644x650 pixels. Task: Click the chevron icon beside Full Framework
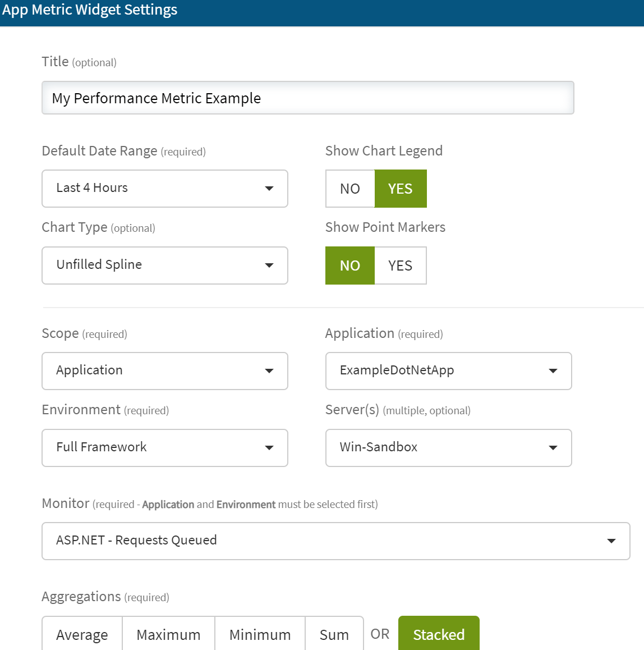click(270, 448)
